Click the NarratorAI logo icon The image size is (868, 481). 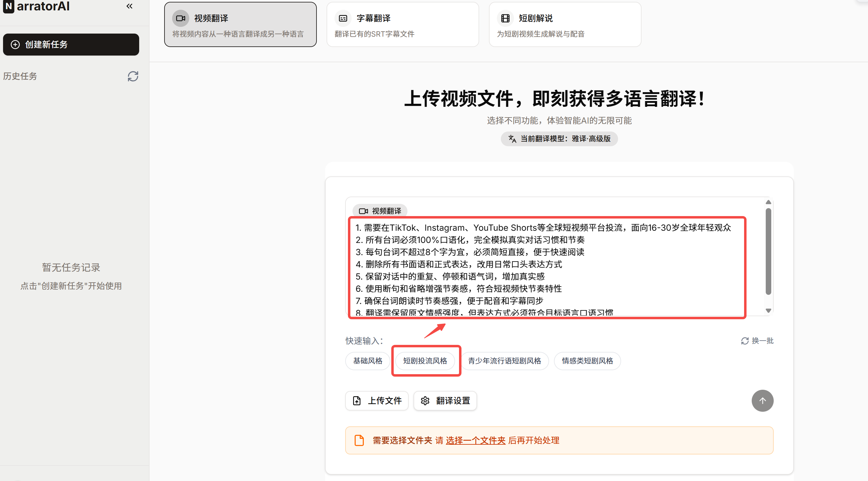coord(9,6)
